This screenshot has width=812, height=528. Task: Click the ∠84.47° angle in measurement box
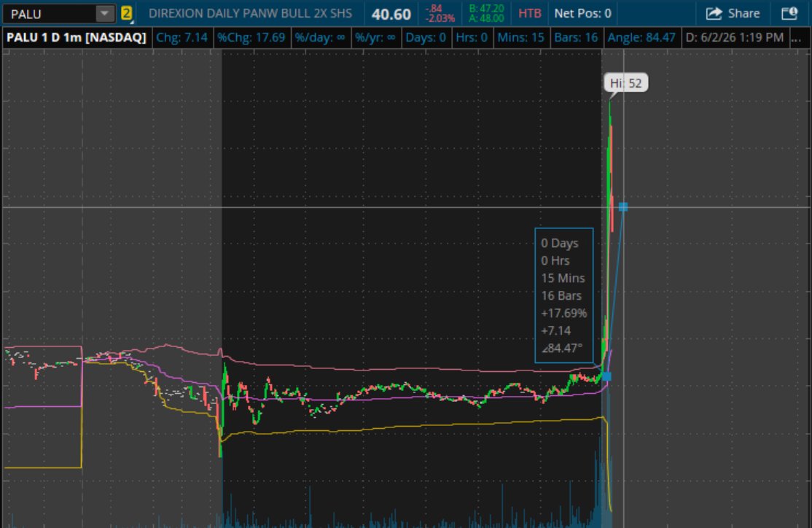(562, 348)
